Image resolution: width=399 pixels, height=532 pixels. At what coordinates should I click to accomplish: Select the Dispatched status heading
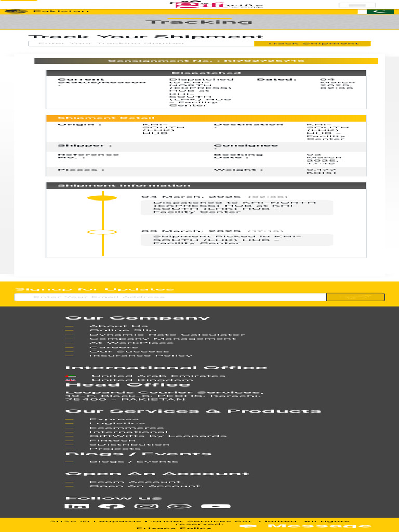(206, 73)
